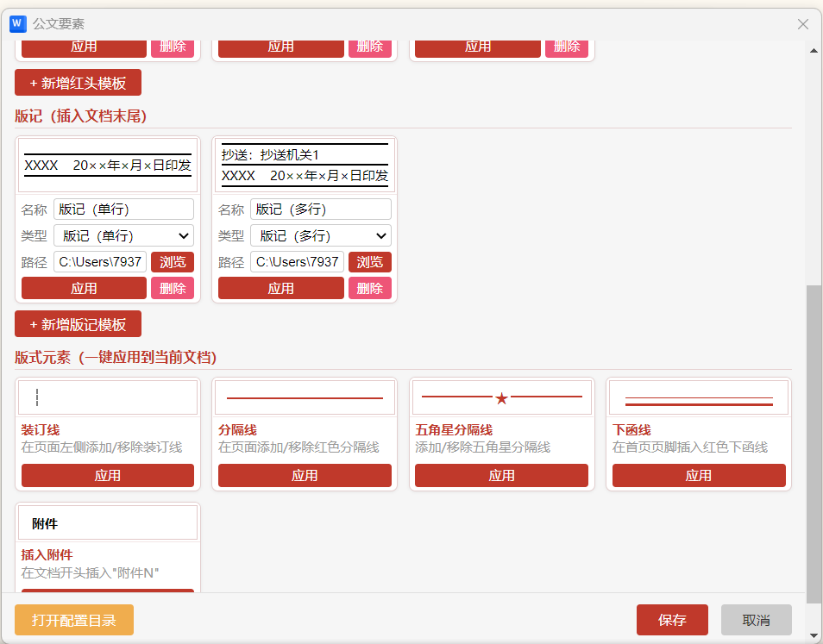
Task: Apply the 五角星分隔线 element
Action: pyautogui.click(x=501, y=475)
